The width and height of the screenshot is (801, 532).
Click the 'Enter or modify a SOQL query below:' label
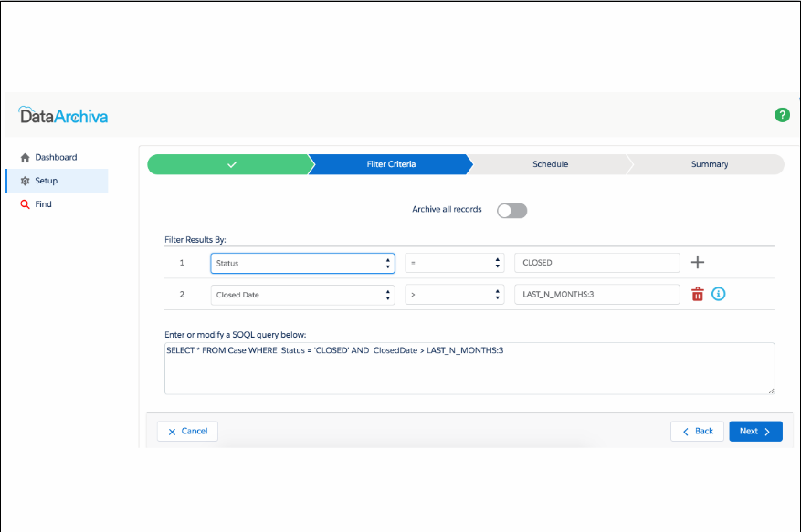click(x=235, y=334)
